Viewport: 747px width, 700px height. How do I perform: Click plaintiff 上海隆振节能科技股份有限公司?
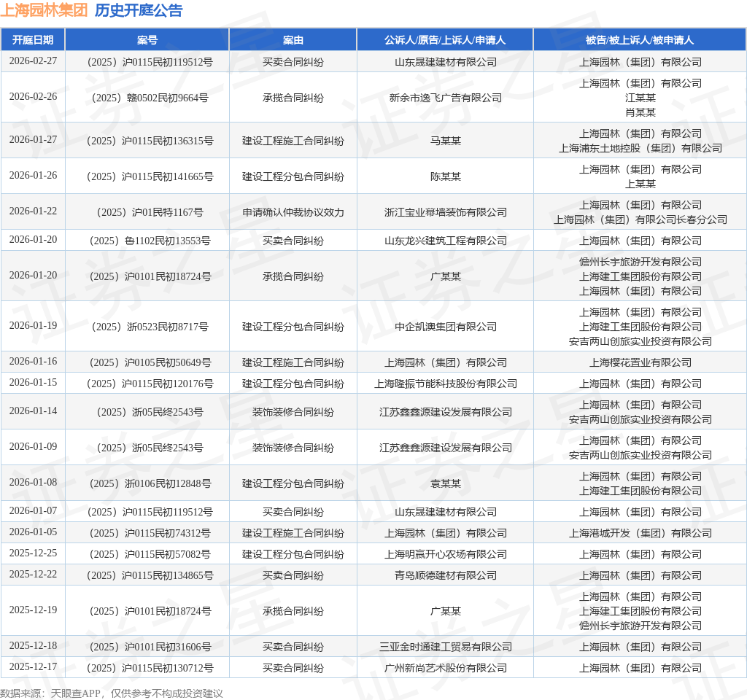(x=446, y=384)
